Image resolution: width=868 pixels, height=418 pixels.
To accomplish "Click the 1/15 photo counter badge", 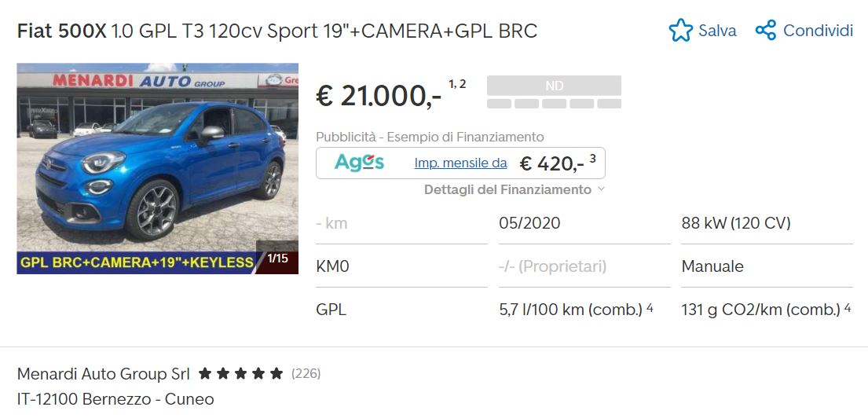I will point(277,258).
